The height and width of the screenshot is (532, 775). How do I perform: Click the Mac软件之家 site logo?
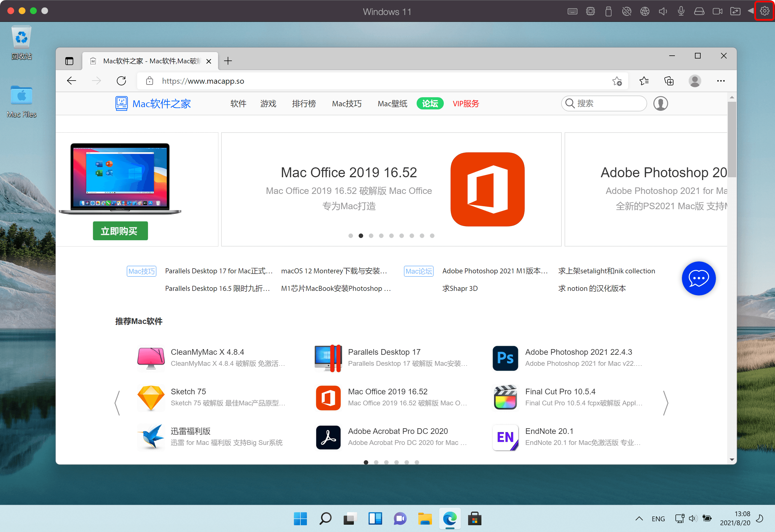[153, 104]
